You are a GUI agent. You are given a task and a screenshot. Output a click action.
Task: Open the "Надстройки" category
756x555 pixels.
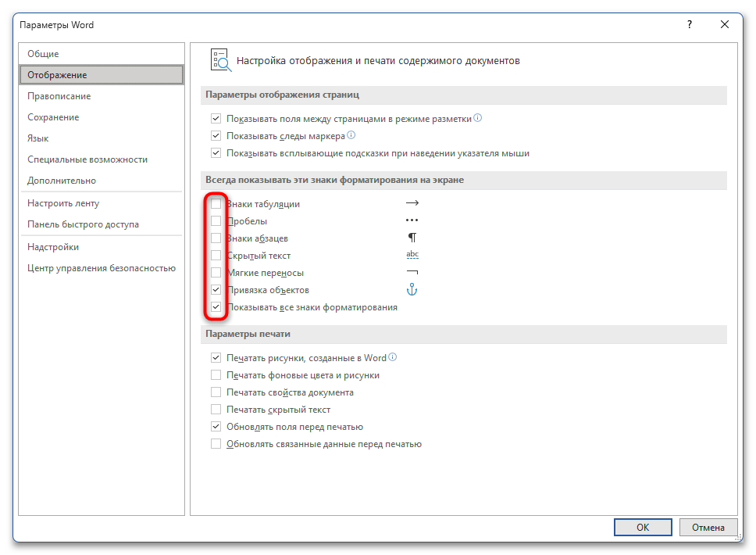click(102, 247)
